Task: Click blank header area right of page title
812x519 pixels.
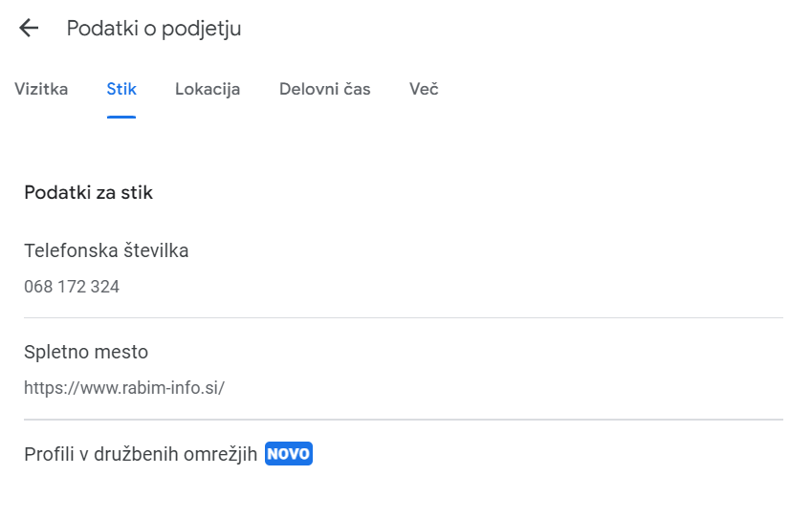Action: pos(526,29)
